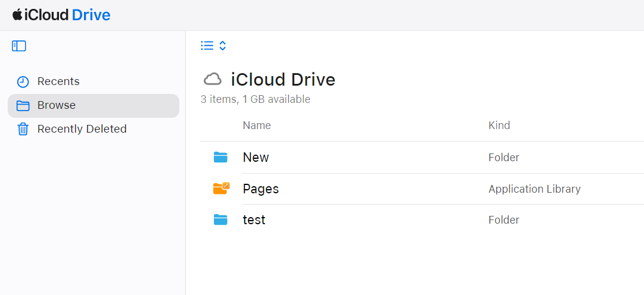Screen dimensions: 644x295
Task: Click the blue folder icon for test
Action: [220, 220]
